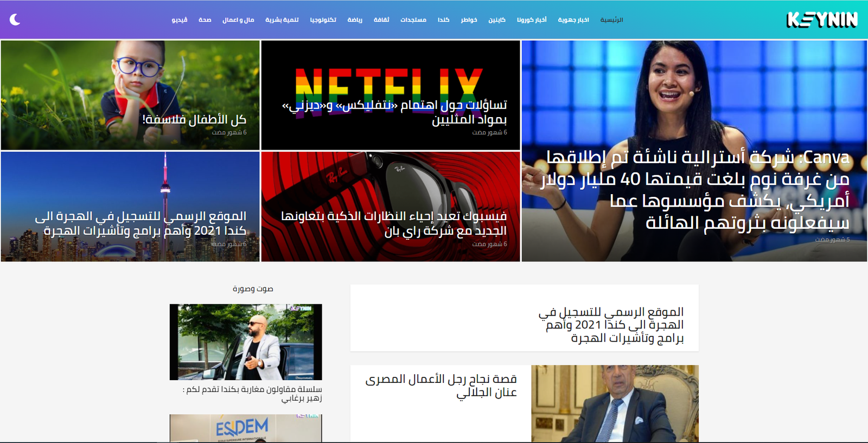Open the قصة نجاح رجل الأعمال article title
The image size is (868, 443).
point(441,386)
